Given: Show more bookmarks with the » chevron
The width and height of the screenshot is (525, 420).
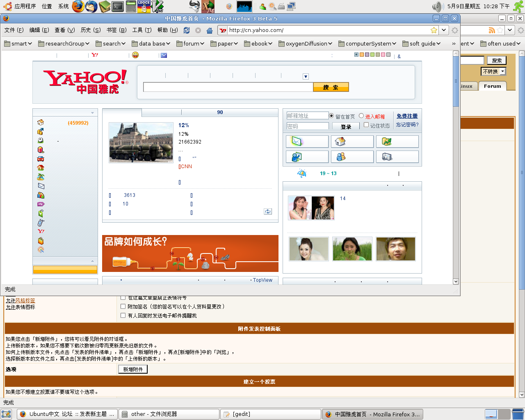Looking at the screenshot, I should 454,43.
